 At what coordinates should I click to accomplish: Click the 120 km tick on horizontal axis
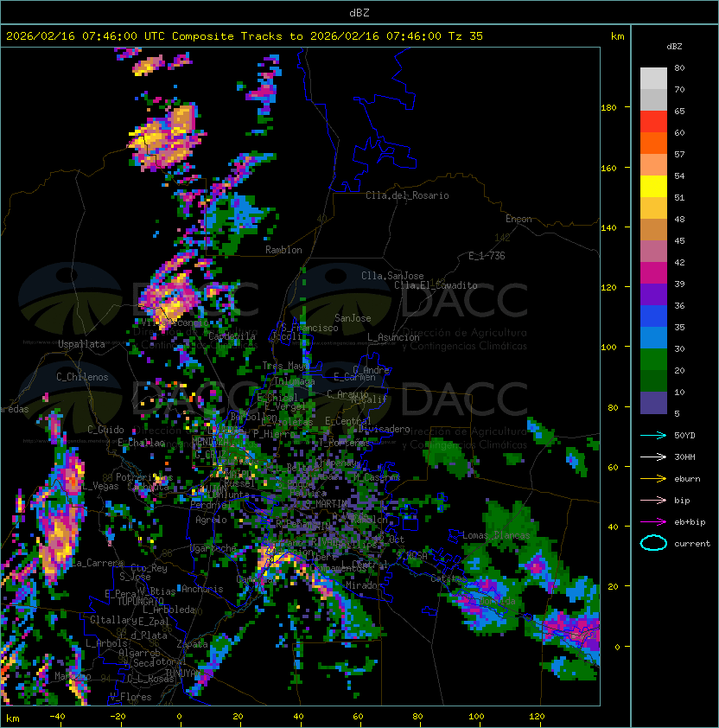coord(537,717)
